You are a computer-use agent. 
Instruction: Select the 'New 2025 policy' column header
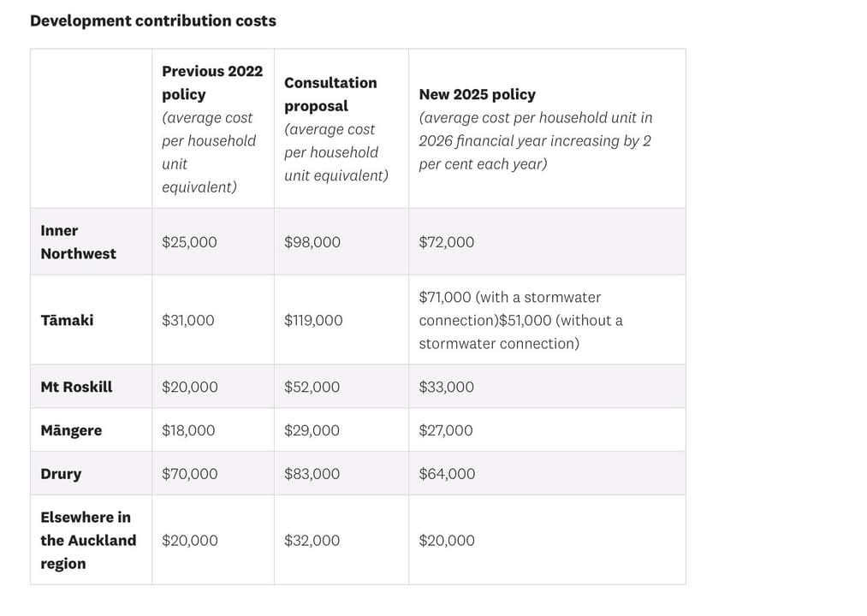pyautogui.click(x=477, y=94)
